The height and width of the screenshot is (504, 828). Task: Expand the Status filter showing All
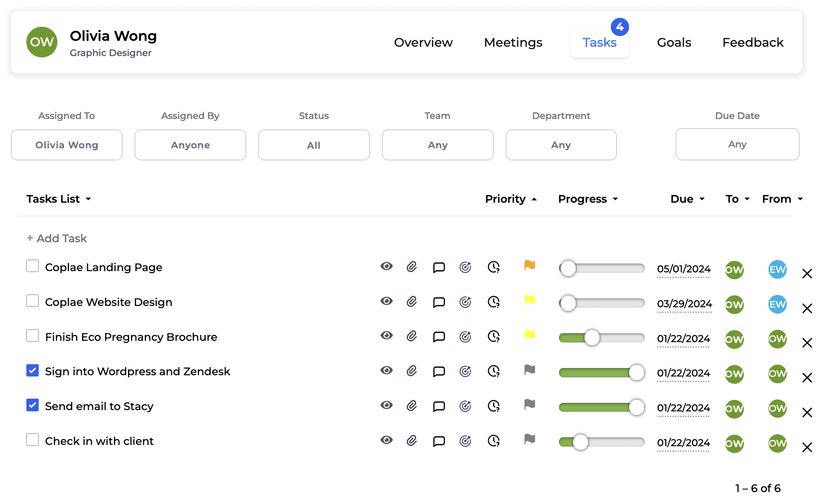[x=314, y=145]
